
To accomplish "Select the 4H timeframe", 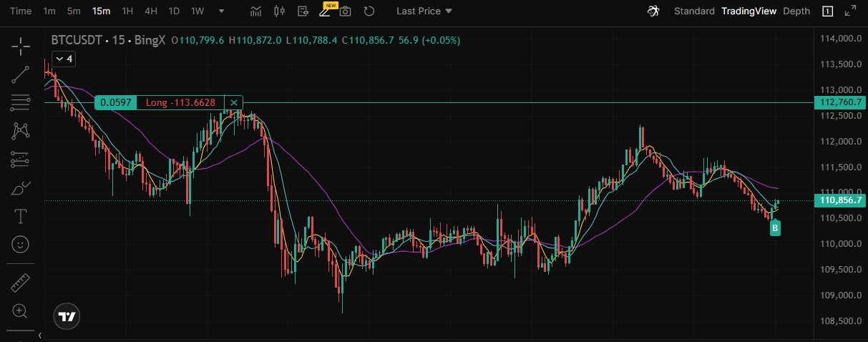I will pyautogui.click(x=150, y=11).
